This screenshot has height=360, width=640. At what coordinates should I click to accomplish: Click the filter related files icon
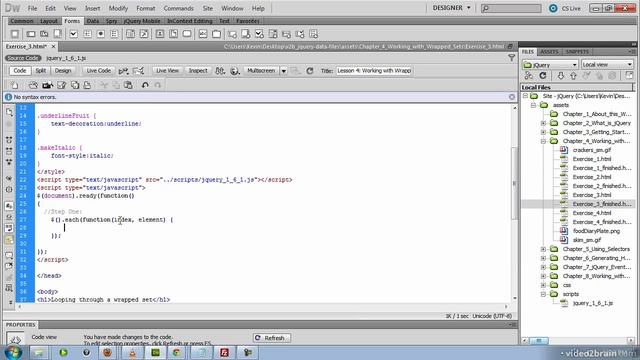tap(511, 58)
